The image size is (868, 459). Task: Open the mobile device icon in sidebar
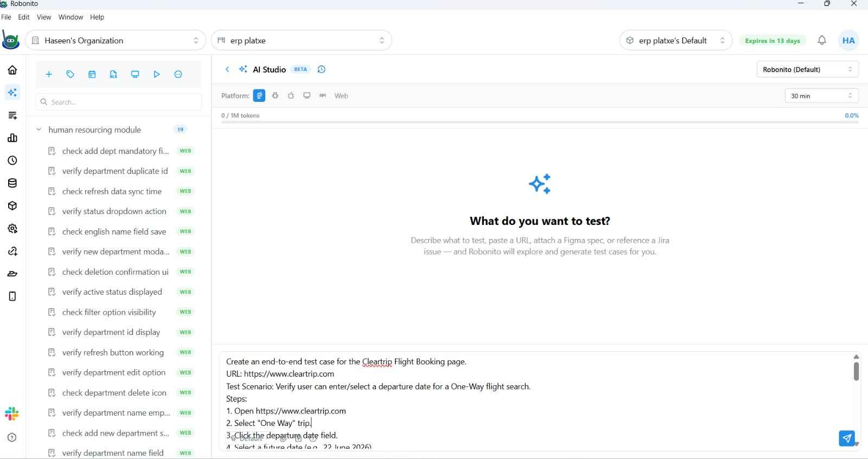pos(12,296)
